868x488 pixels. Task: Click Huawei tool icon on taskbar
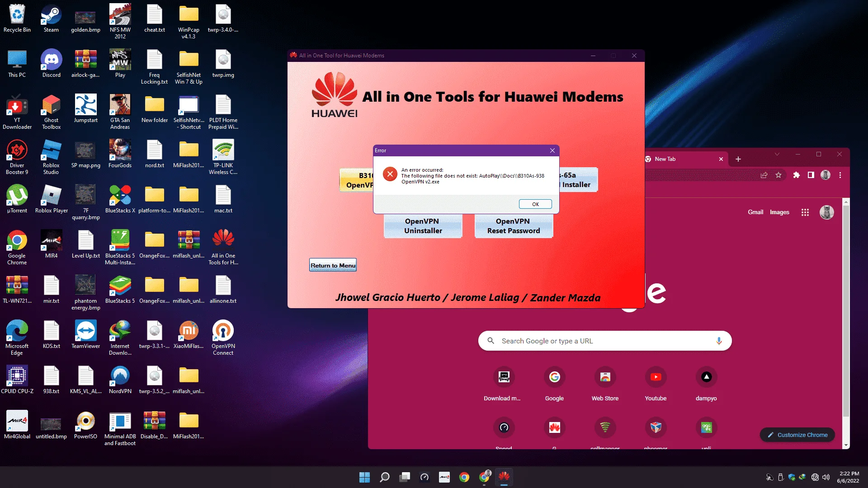(504, 477)
